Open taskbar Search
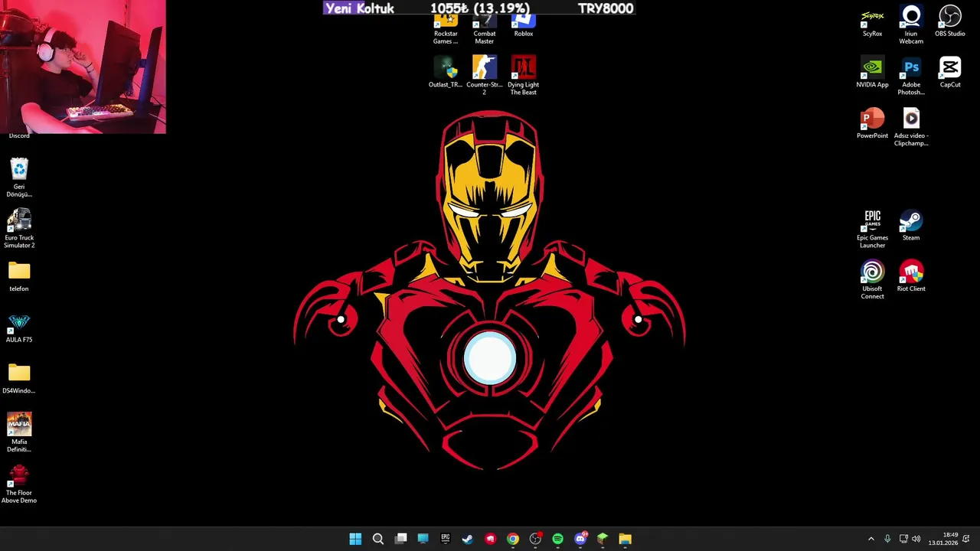 click(x=378, y=539)
